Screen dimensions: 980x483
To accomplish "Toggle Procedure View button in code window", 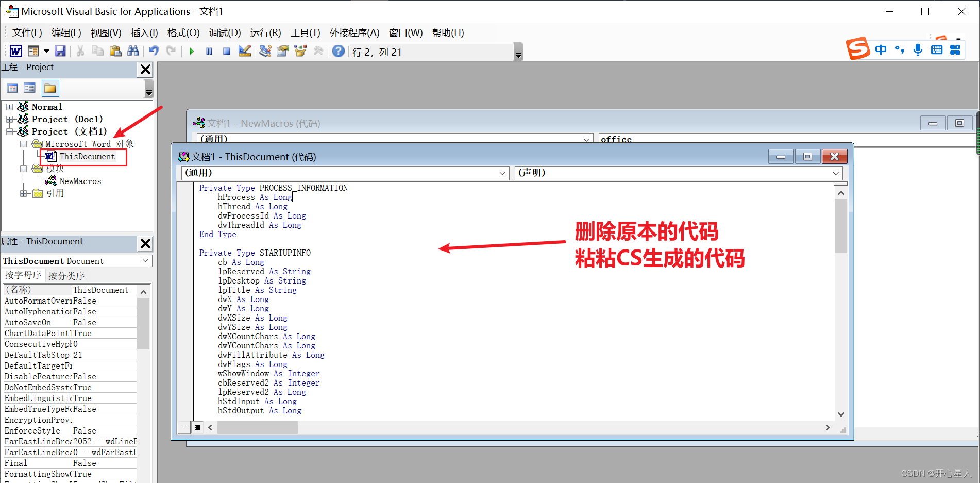I will 184,427.
